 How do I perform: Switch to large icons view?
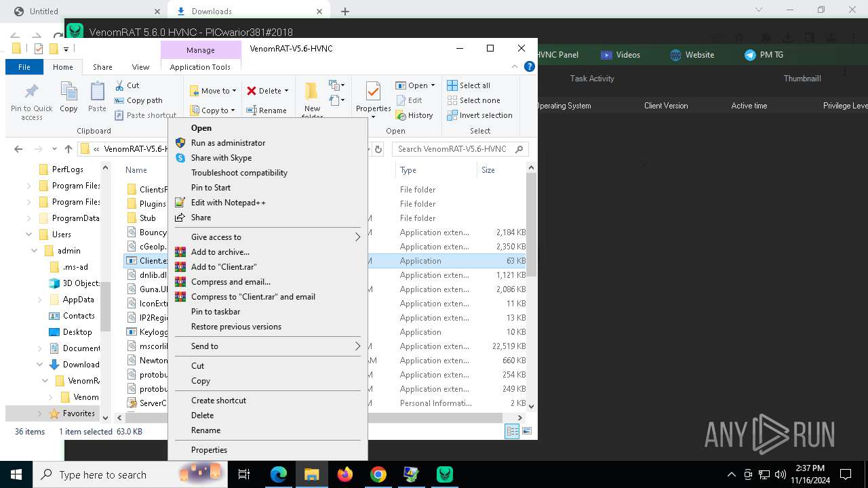[527, 431]
